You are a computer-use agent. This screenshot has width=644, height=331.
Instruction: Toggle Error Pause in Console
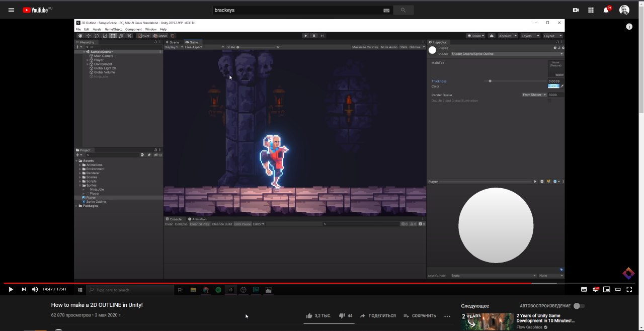click(x=242, y=224)
